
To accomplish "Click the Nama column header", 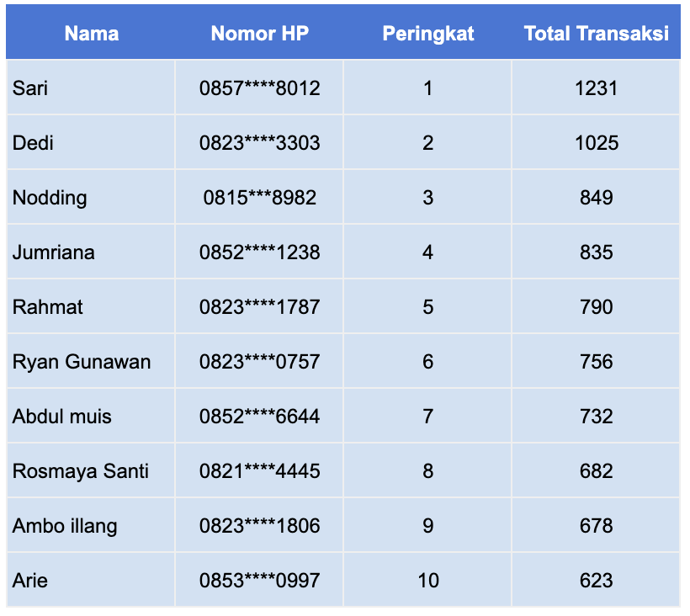I will pos(92,34).
